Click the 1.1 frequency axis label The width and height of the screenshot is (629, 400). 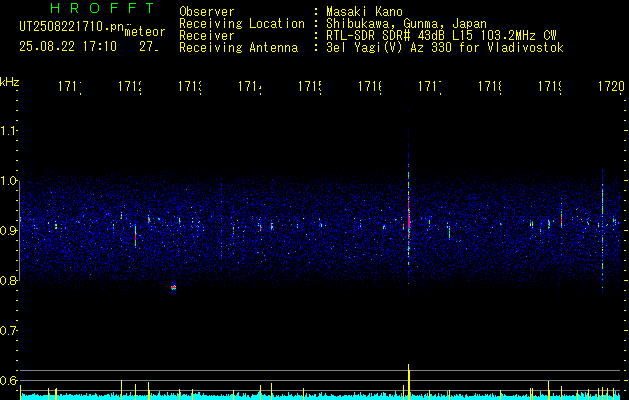tap(8, 130)
